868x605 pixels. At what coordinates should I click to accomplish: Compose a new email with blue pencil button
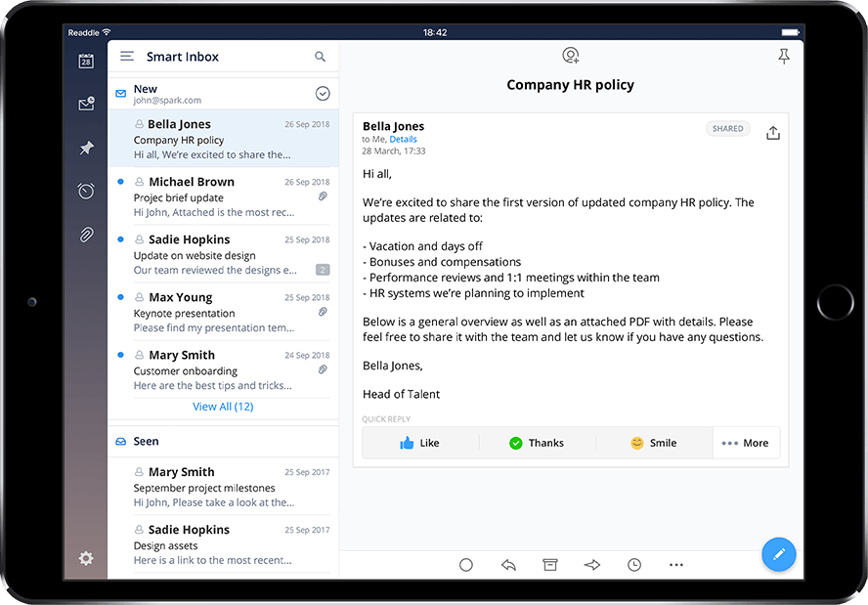click(779, 554)
